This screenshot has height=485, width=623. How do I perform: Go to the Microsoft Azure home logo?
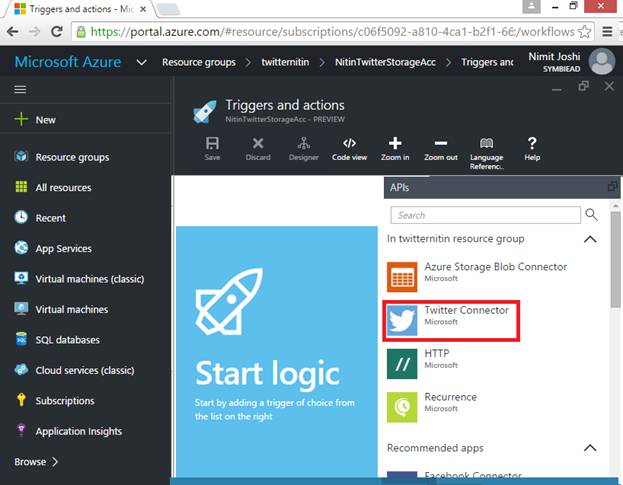coord(68,62)
